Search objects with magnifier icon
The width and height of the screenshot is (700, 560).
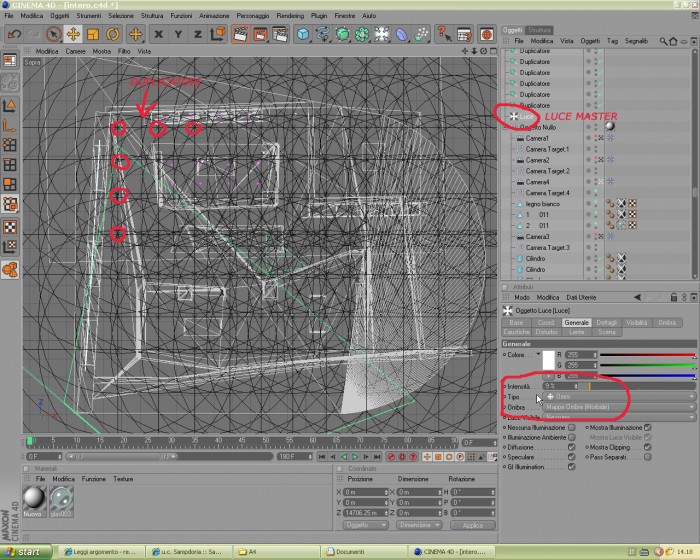(x=663, y=41)
